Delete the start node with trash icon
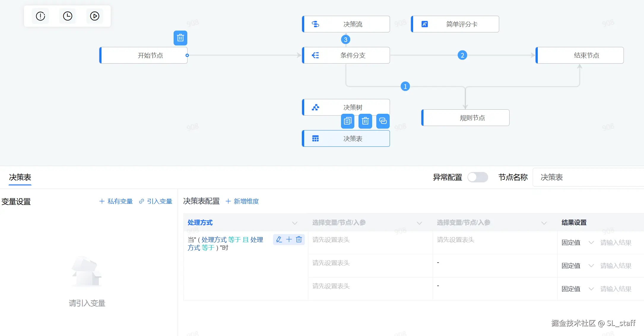Image resolution: width=644 pixels, height=336 pixels. point(180,38)
